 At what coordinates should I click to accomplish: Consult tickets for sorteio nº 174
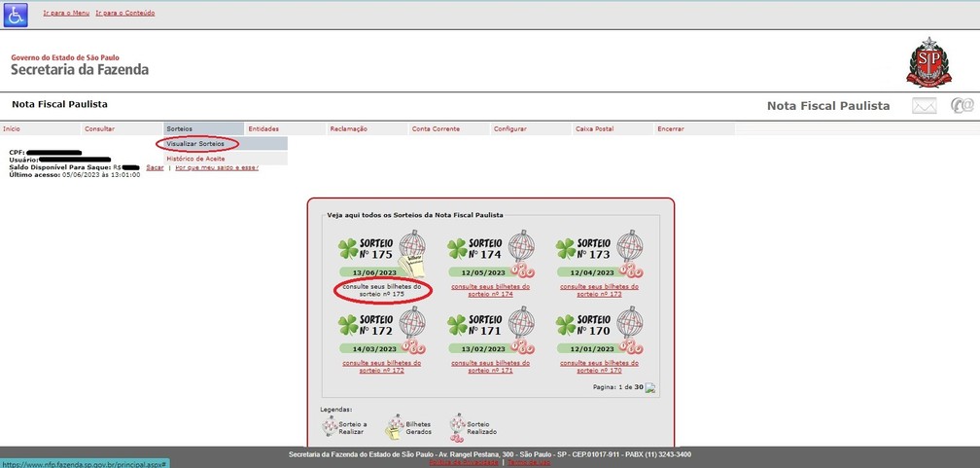pos(491,290)
